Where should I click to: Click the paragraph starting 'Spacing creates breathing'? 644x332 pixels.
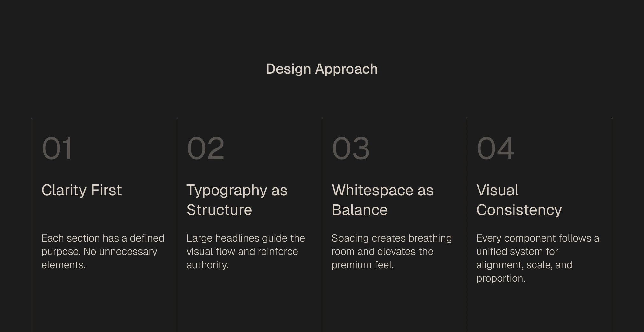click(391, 251)
